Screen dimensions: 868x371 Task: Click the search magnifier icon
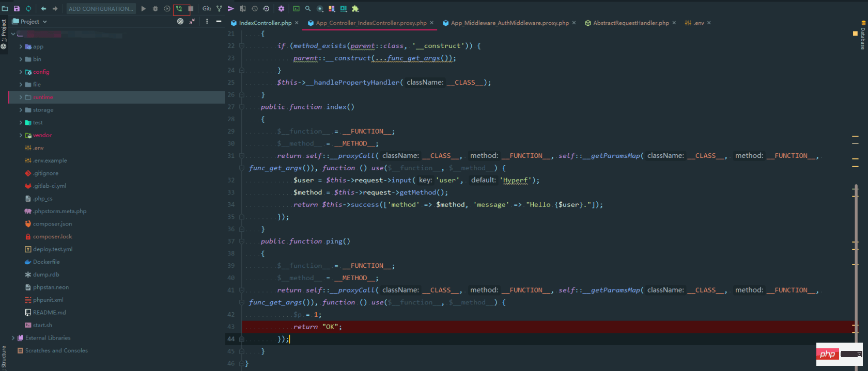pyautogui.click(x=308, y=9)
